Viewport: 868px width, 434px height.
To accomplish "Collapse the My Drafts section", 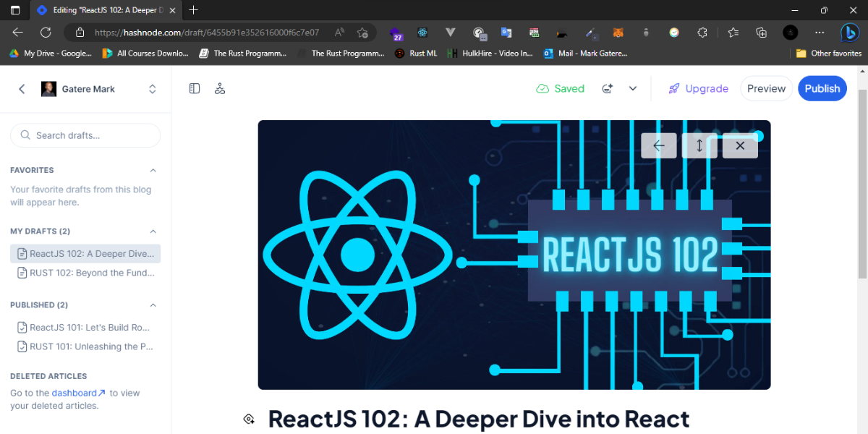I will 153,231.
